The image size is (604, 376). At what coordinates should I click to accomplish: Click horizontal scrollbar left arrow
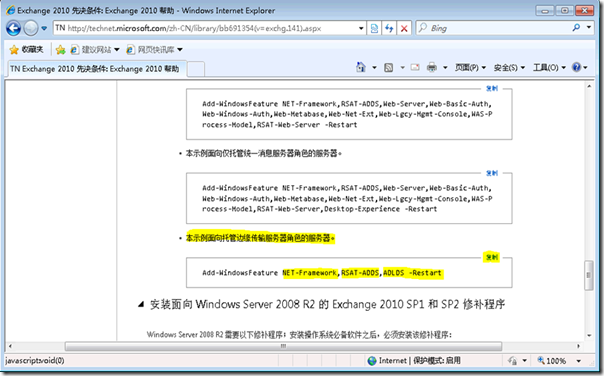tap(10, 346)
